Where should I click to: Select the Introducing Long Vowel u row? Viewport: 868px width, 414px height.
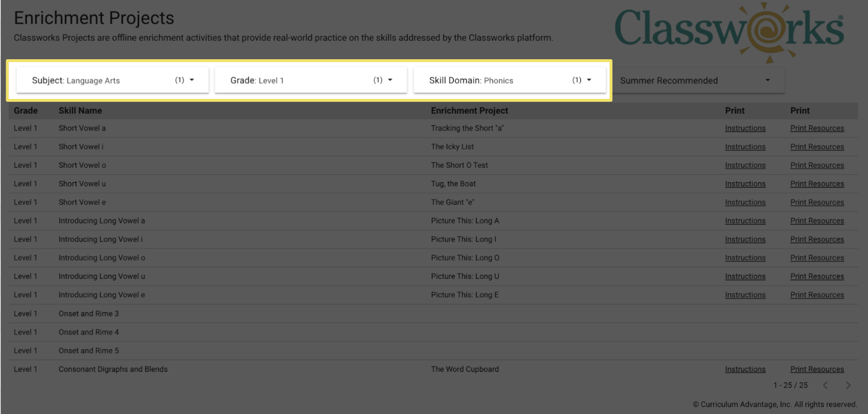pos(433,277)
